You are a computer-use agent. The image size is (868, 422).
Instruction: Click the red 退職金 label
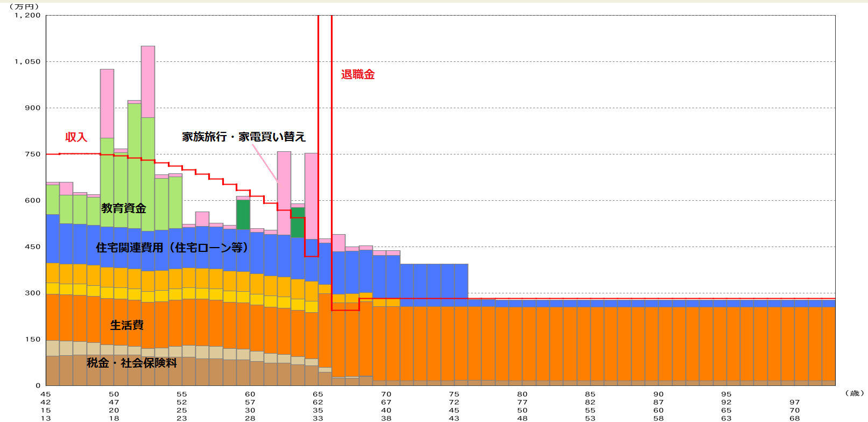[x=358, y=75]
